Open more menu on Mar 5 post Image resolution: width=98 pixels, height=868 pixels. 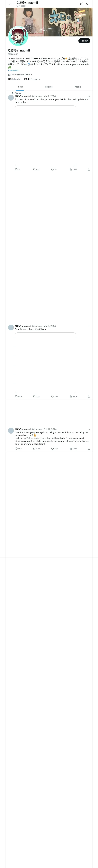(x=89, y=326)
